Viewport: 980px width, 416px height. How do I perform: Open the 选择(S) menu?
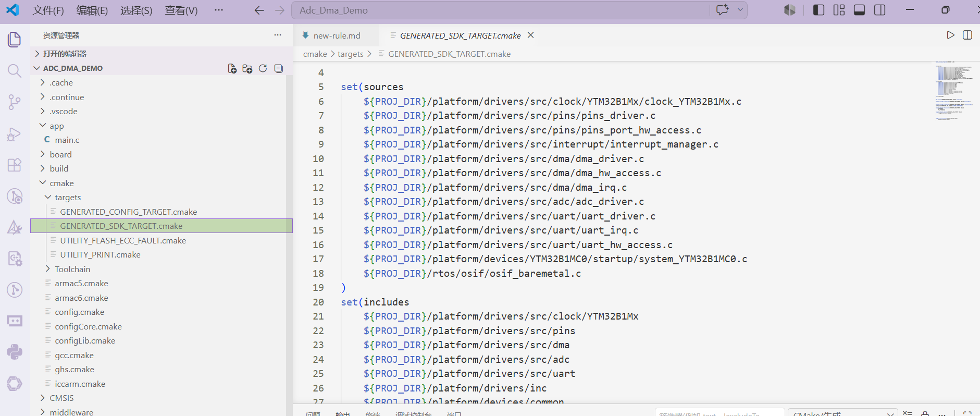pyautogui.click(x=137, y=10)
